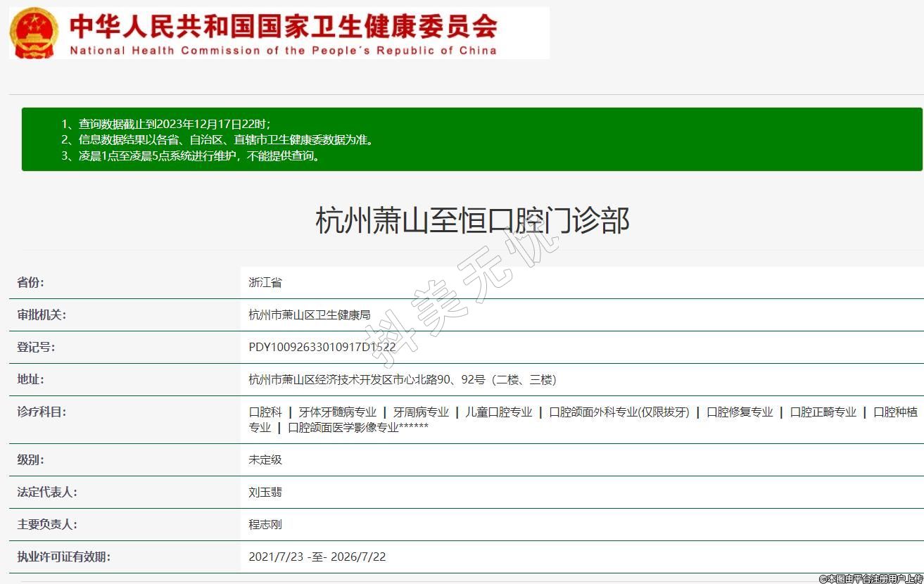Click the 儿童口腔专业 specialty entry

[498, 412]
